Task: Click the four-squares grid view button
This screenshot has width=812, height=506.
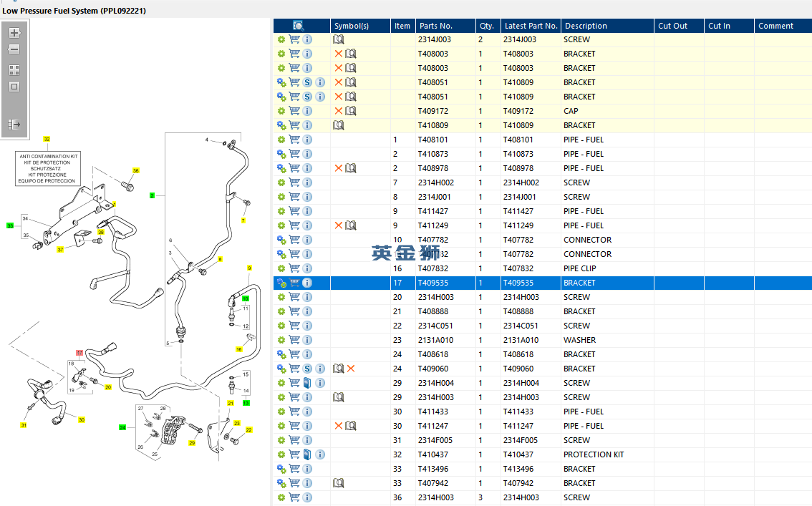Action: pyautogui.click(x=14, y=70)
